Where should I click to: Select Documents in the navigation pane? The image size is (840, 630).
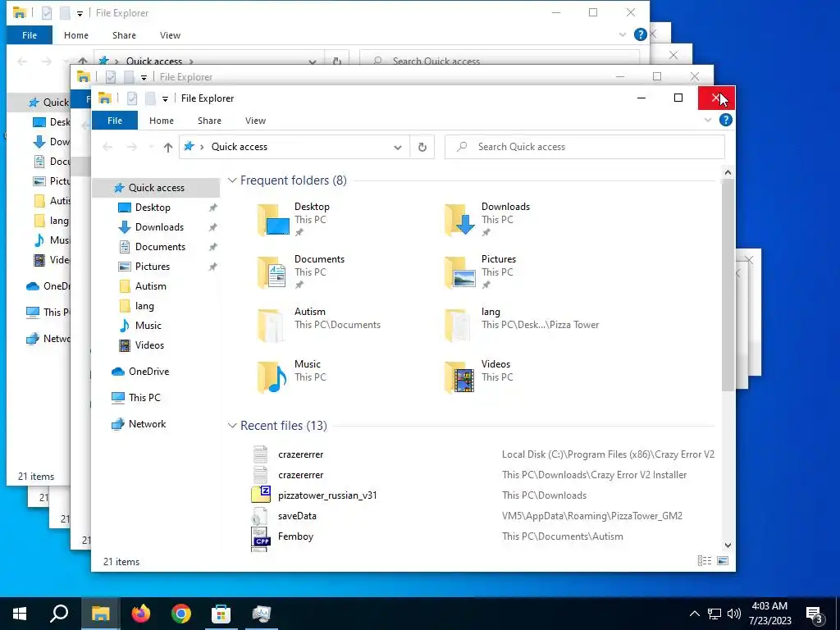[160, 247]
